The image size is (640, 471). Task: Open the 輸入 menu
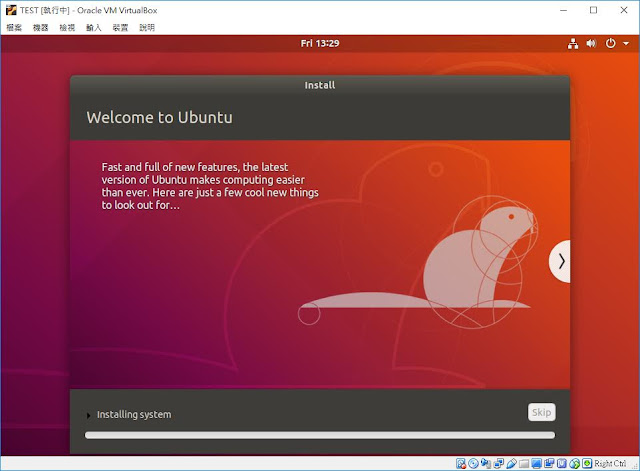[x=93, y=27]
